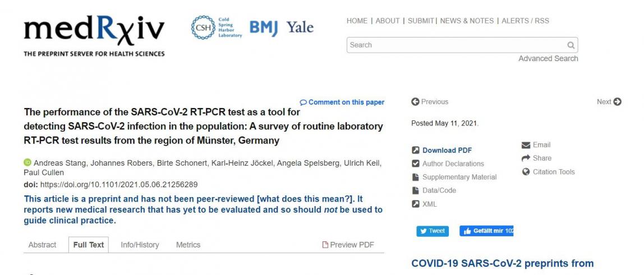644x275 pixels.
Task: Click the search magnifier icon
Action: point(571,45)
